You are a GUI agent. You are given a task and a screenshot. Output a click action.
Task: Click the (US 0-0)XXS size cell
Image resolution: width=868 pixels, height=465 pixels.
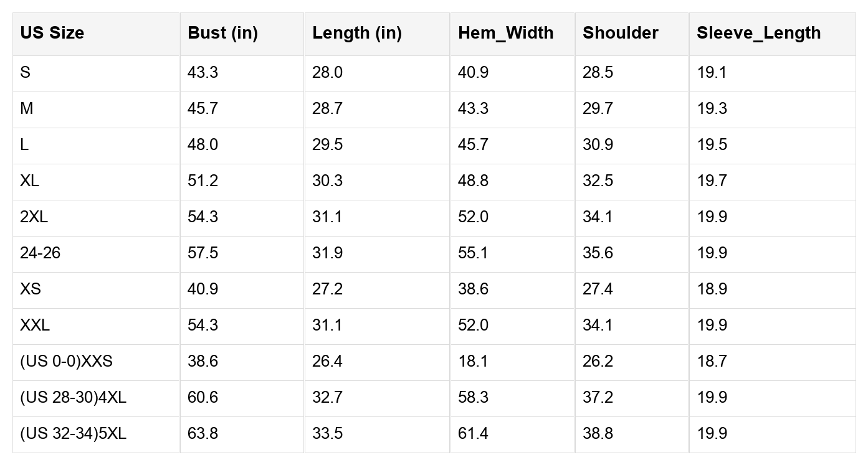coord(66,361)
